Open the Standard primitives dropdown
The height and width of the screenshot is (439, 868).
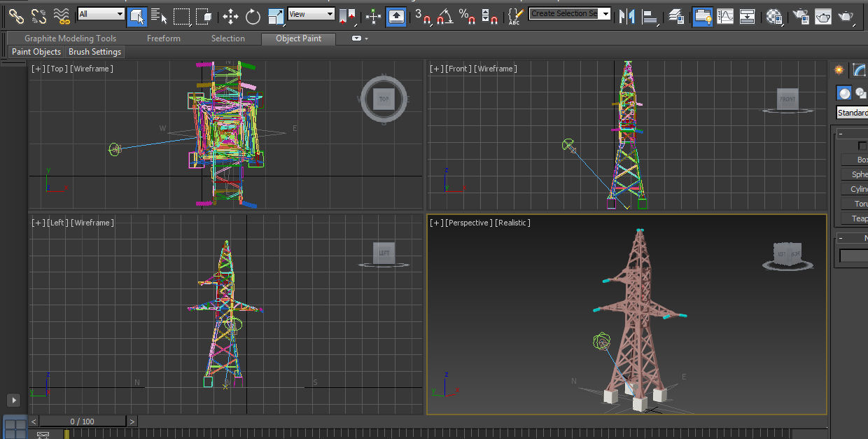tap(852, 113)
